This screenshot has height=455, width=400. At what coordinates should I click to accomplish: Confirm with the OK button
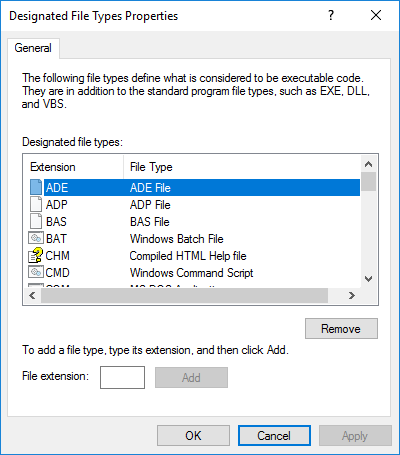tap(193, 436)
